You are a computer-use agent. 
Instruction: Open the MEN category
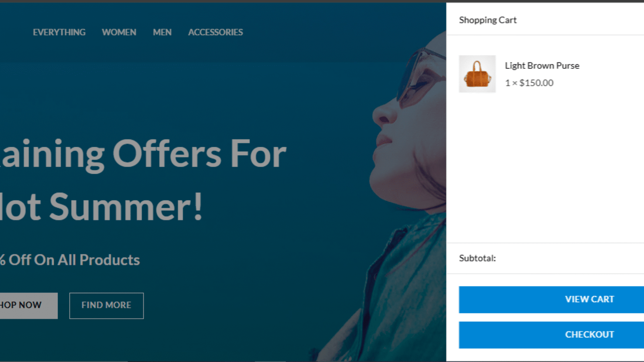(162, 32)
